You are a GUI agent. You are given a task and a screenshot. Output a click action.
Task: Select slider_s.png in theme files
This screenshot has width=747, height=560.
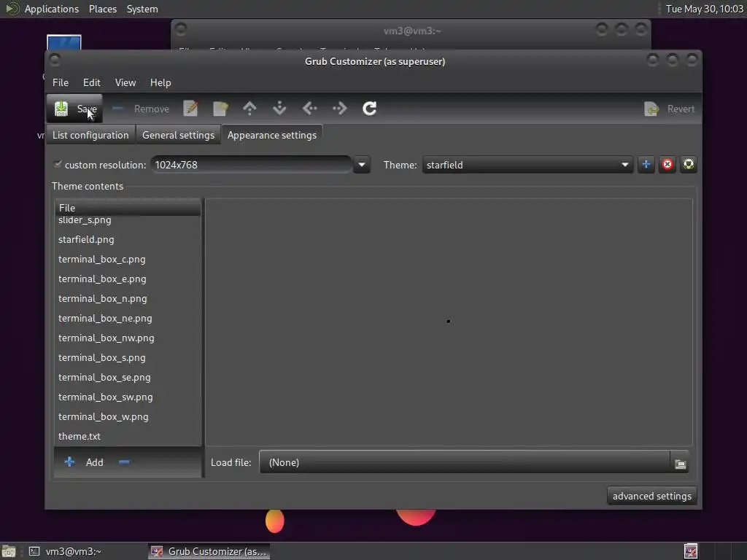pos(128,220)
